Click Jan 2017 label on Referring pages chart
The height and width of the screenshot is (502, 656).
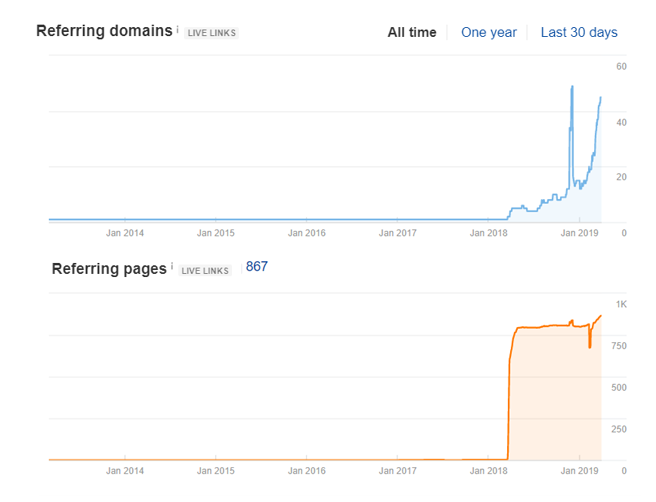pyautogui.click(x=397, y=471)
